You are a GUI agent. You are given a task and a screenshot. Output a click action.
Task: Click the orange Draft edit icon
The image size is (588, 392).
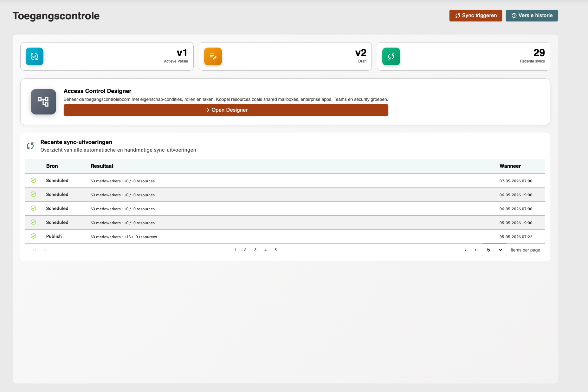click(x=213, y=56)
